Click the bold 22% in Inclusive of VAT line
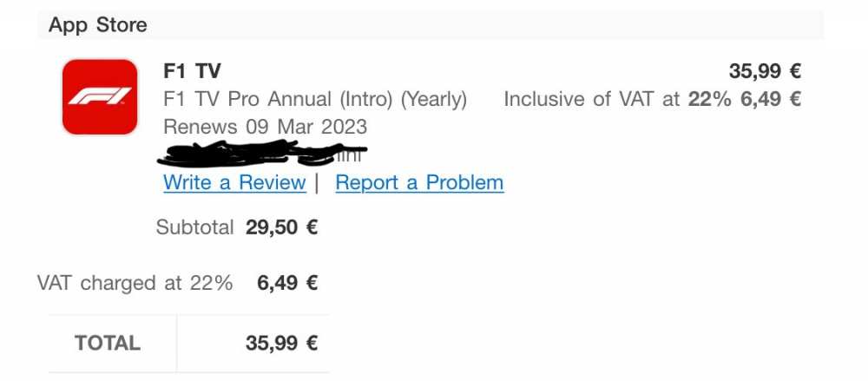Viewport: 868px width, 381px height. 711,99
